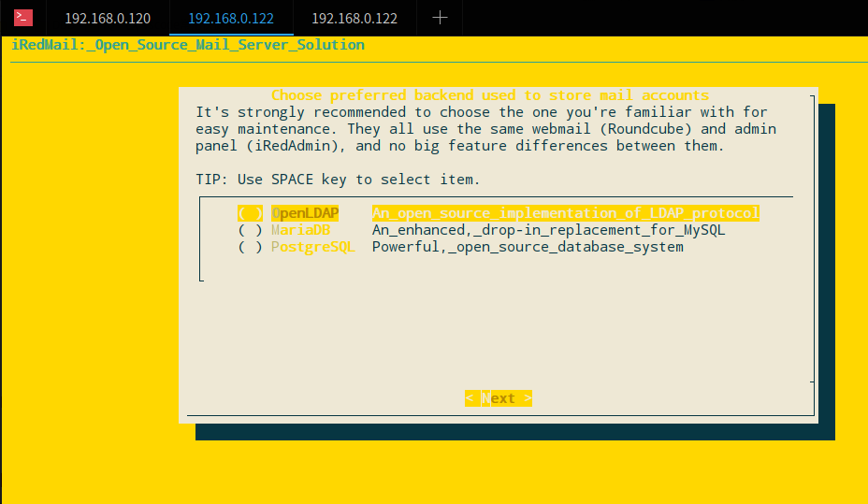Switch to the last 192.168.0.122 tab
Screen dimensions: 868x504
pos(354,19)
